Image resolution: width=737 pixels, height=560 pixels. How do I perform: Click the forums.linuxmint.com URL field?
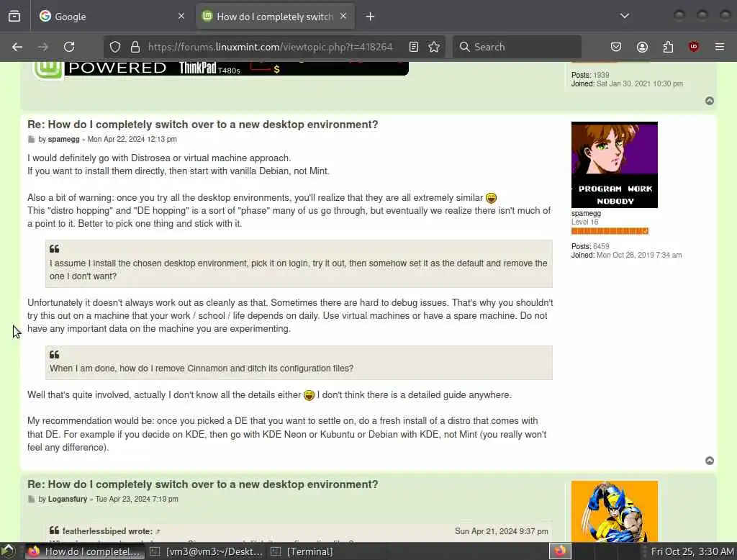click(x=271, y=47)
